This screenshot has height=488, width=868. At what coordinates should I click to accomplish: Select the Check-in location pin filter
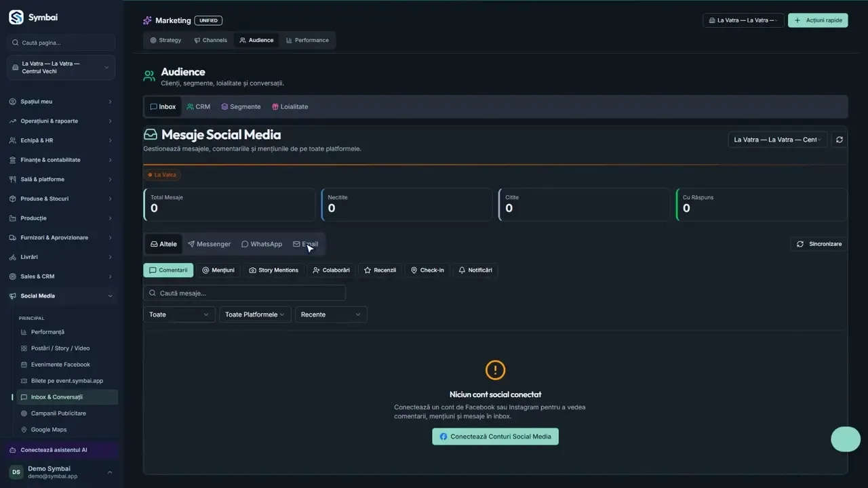pyautogui.click(x=427, y=270)
